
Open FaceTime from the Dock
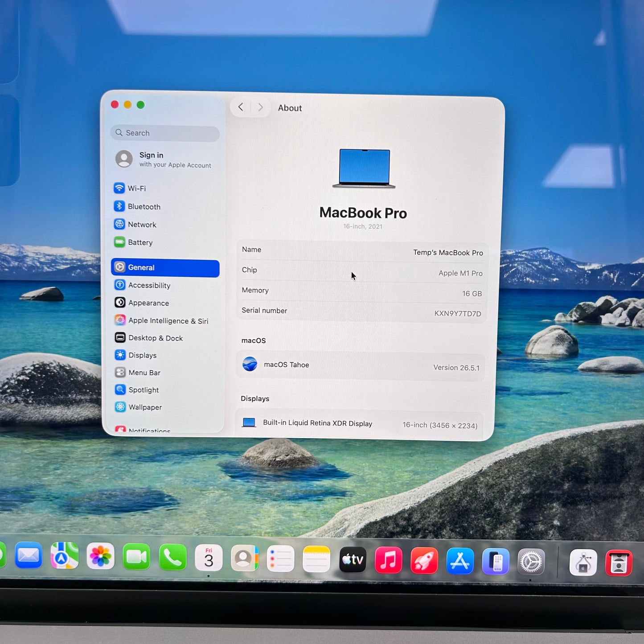137,557
